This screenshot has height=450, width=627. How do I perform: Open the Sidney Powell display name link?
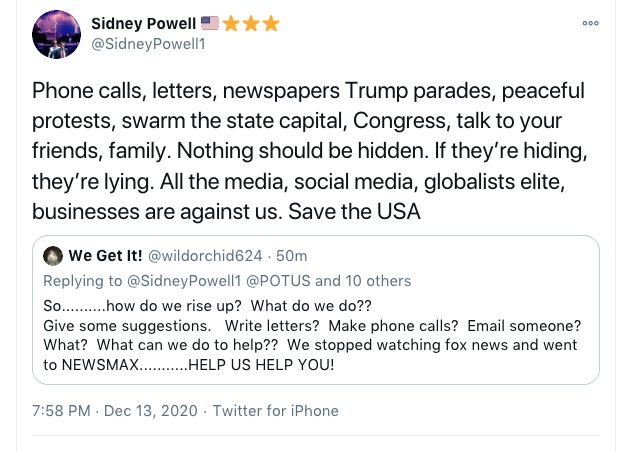143,22
